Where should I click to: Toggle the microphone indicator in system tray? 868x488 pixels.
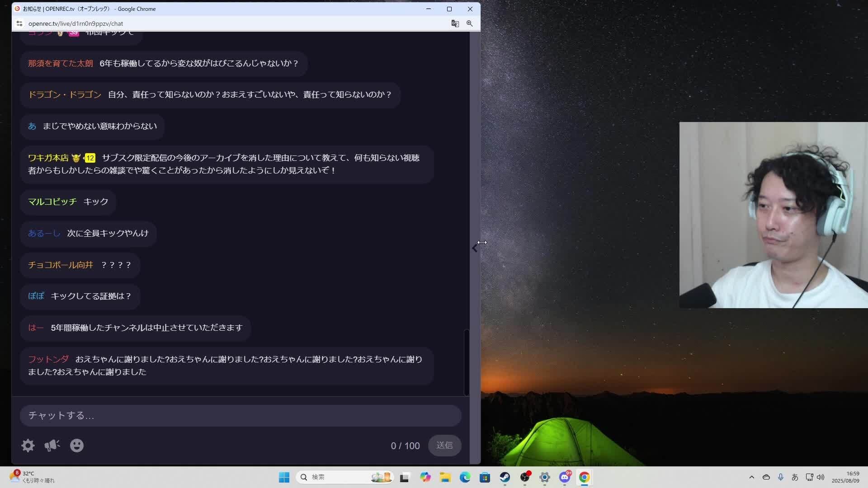(781, 477)
